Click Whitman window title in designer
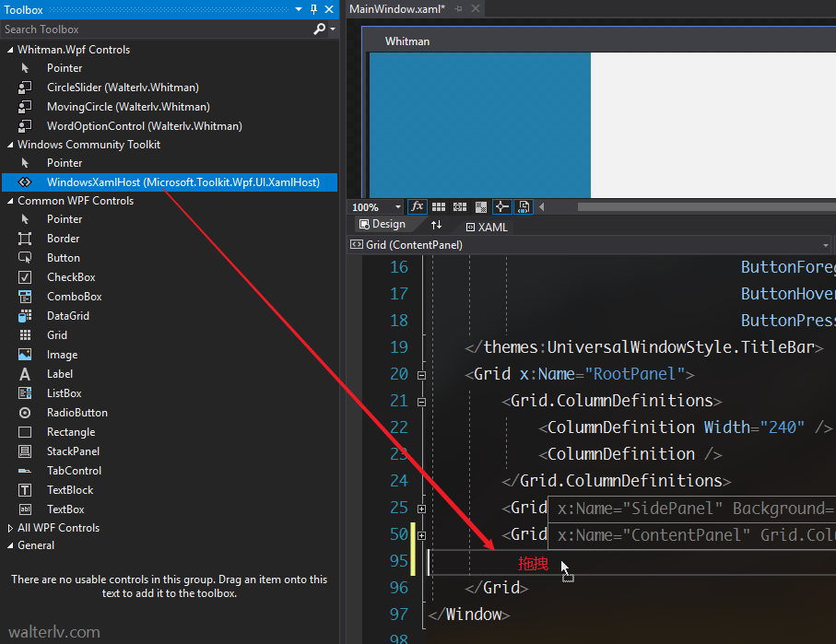 coord(407,41)
